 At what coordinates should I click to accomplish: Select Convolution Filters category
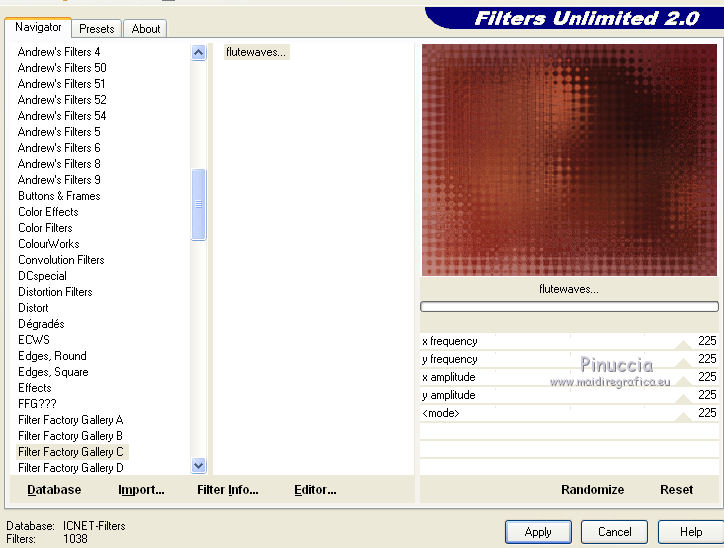tap(61, 260)
